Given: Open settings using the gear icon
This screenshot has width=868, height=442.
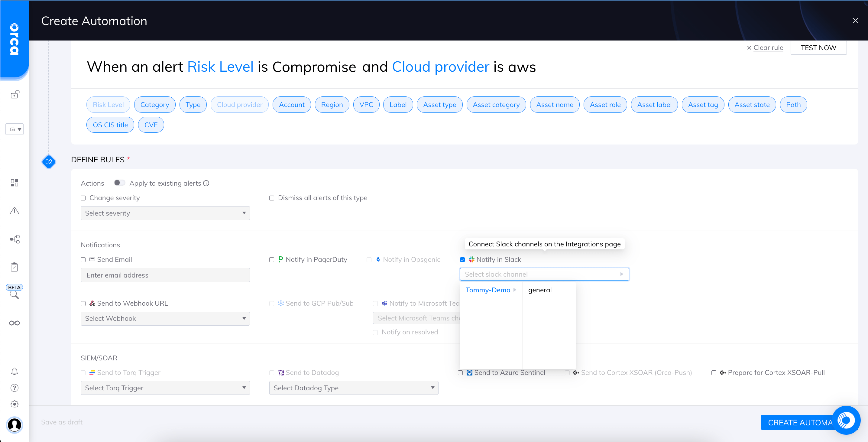Looking at the screenshot, I should point(15,404).
